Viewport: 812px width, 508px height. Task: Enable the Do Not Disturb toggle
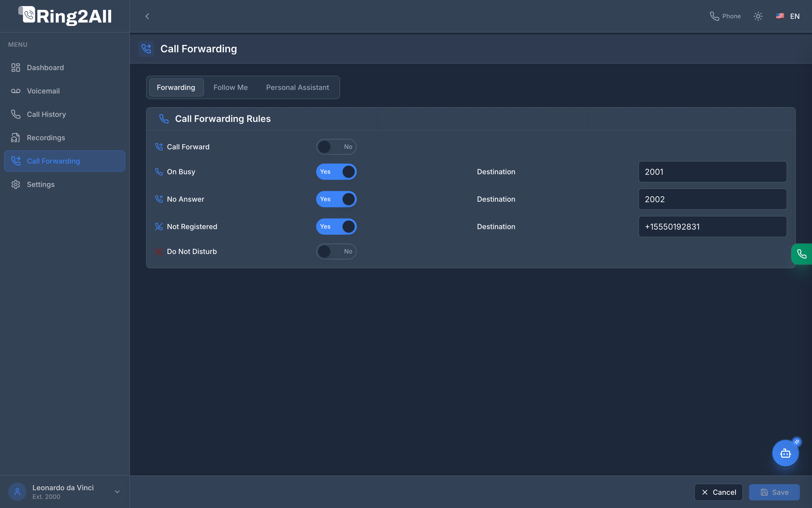(x=336, y=251)
